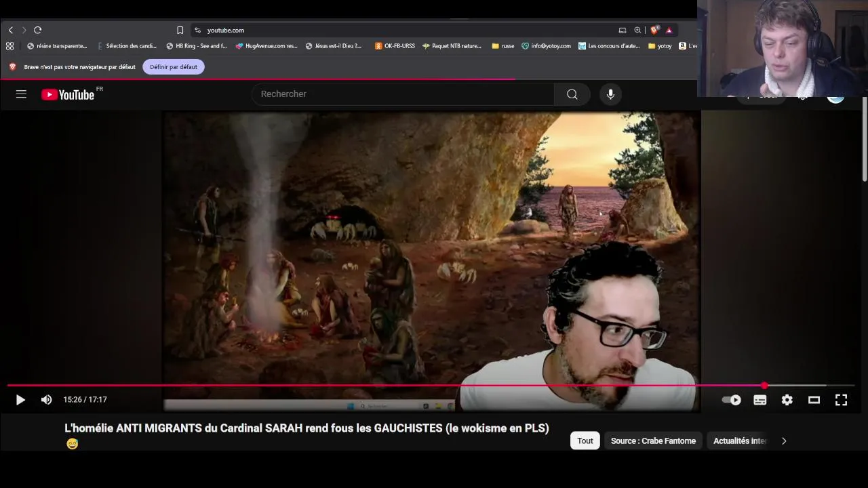The height and width of the screenshot is (488, 868).
Task: Open the russe bookmarks folder
Action: point(503,46)
